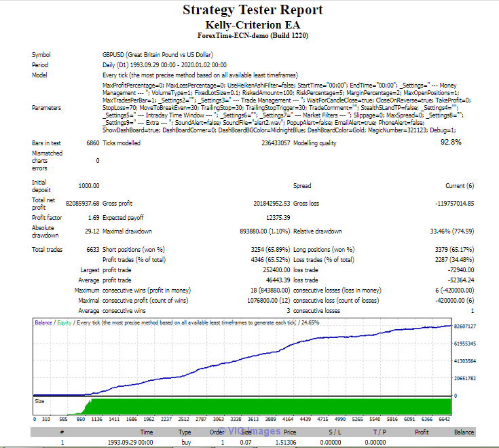Click relative drawdown 33.46% (774.59)

(x=452, y=231)
